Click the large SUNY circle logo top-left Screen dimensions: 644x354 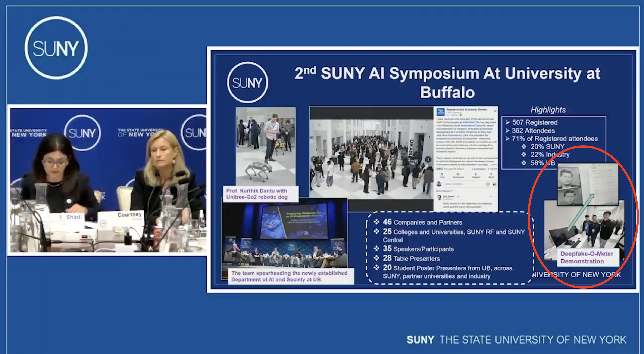pyautogui.click(x=56, y=48)
